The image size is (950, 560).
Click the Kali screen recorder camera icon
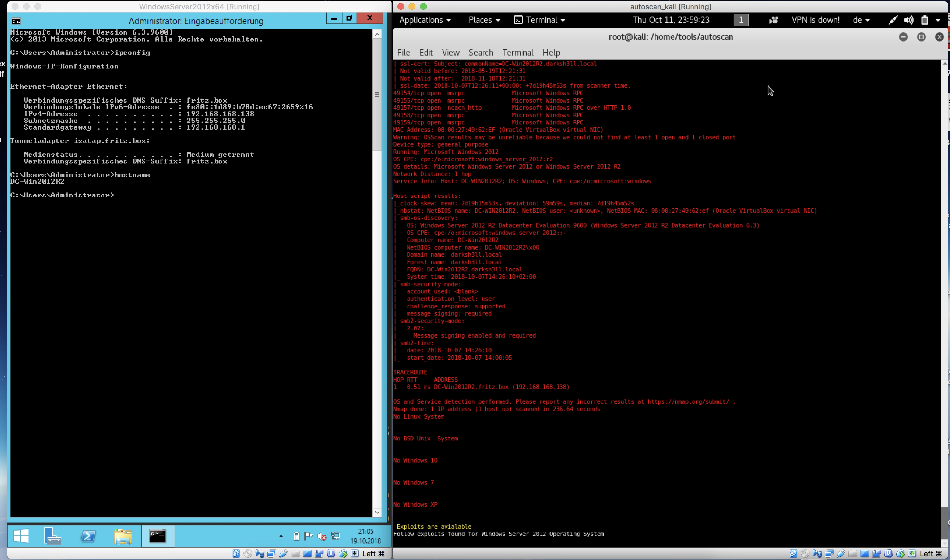(774, 20)
